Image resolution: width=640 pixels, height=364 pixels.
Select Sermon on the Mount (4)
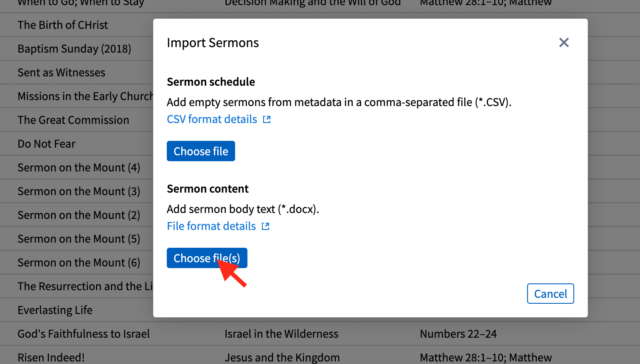coord(79,168)
